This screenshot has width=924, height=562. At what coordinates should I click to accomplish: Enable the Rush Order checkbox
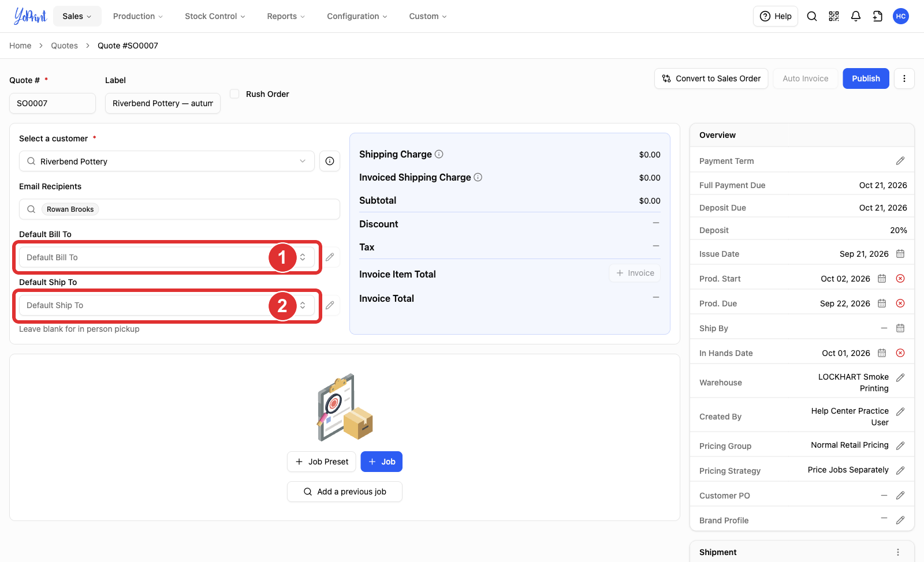(x=234, y=93)
